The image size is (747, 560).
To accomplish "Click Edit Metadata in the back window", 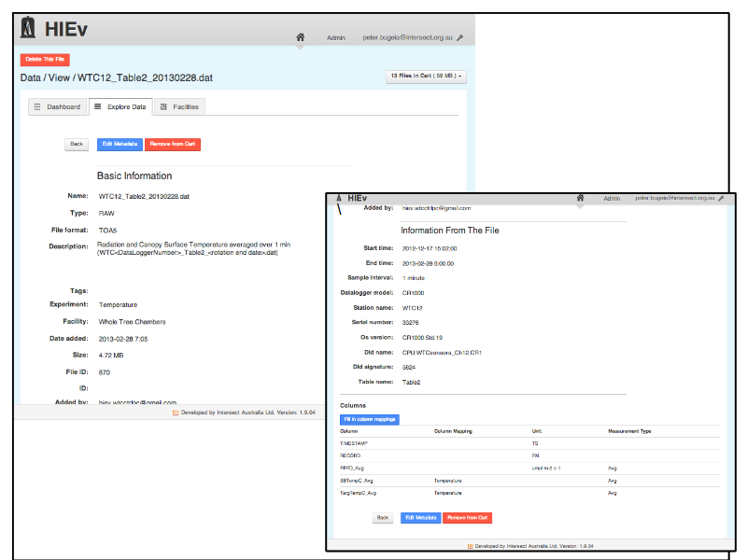I will 120,145.
